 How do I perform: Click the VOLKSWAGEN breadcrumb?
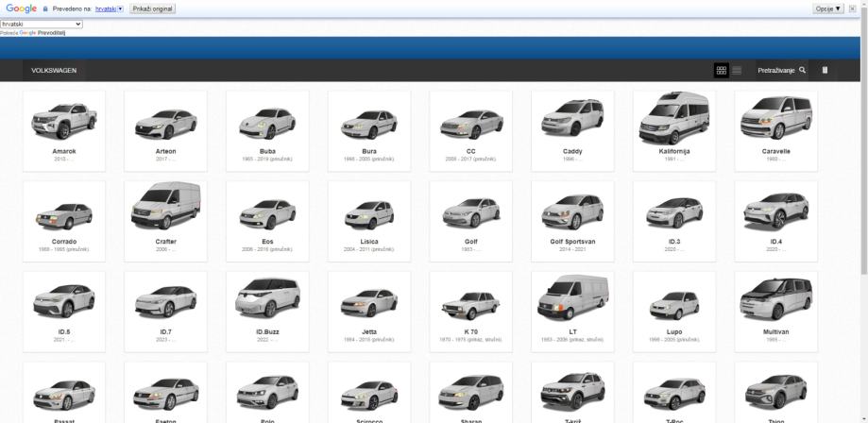coord(54,70)
